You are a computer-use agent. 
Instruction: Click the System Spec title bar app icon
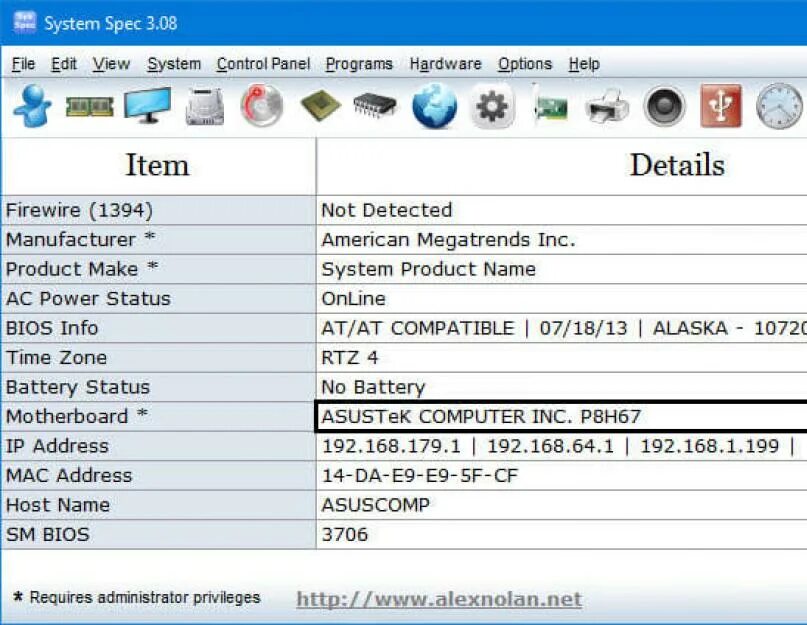pos(24,23)
